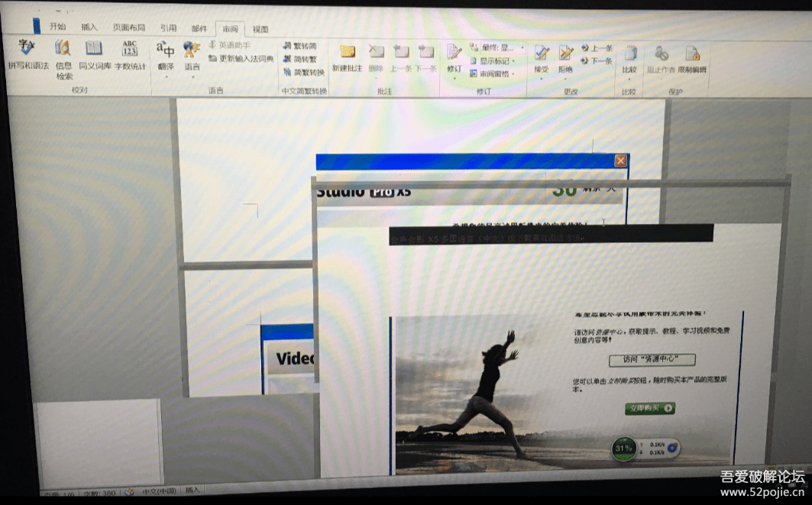Convert Traditional to Simplified (繁转简)

tap(300, 46)
